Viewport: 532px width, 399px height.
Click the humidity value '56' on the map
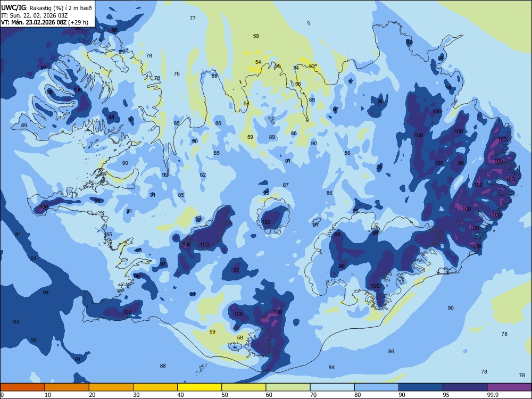click(298, 84)
